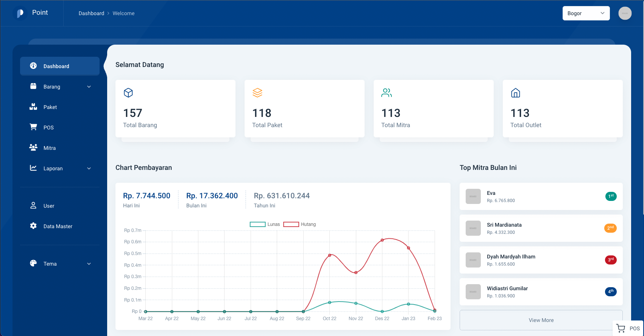Expand the Laporan submenu chevron
This screenshot has height=336, width=644.
click(89, 168)
